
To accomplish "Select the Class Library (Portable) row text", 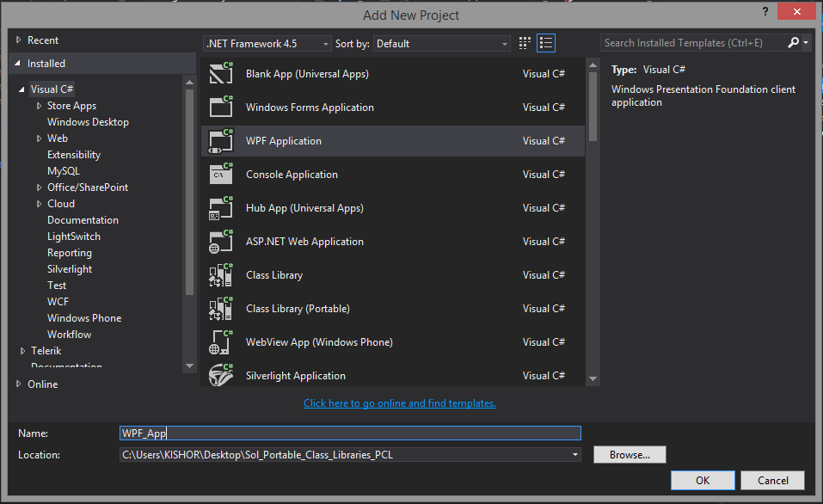I will point(298,309).
